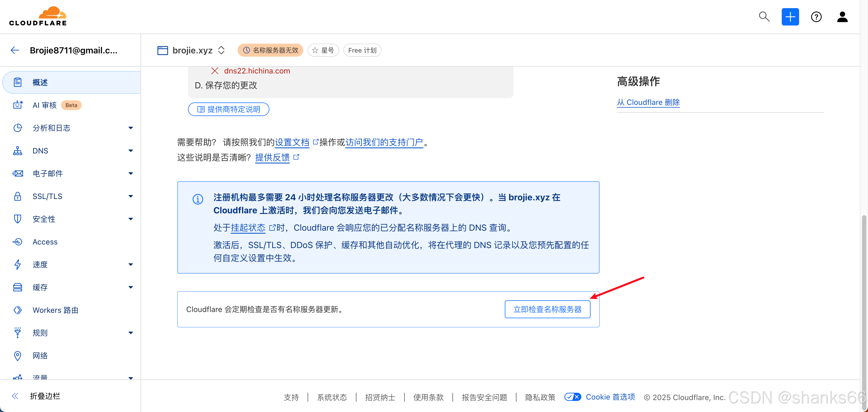Toggle the Cookie 首选项 switch icon
Image resolution: width=868 pixels, height=412 pixels.
point(573,397)
